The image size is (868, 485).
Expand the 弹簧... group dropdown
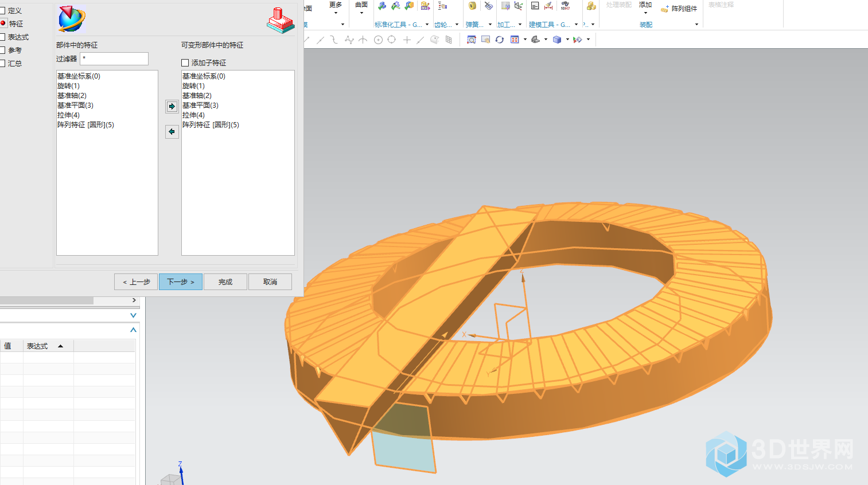(490, 25)
